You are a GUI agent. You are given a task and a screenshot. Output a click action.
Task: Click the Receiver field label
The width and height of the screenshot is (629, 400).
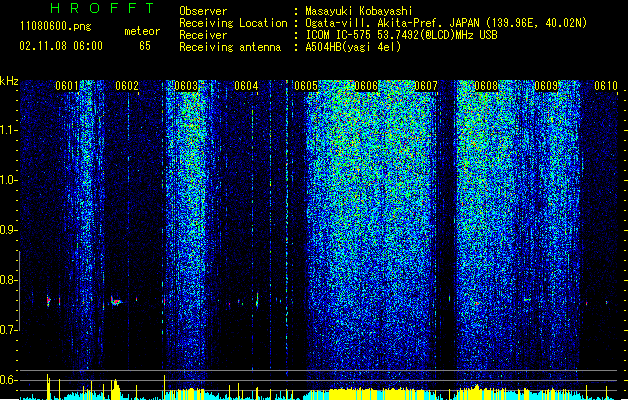pos(203,35)
